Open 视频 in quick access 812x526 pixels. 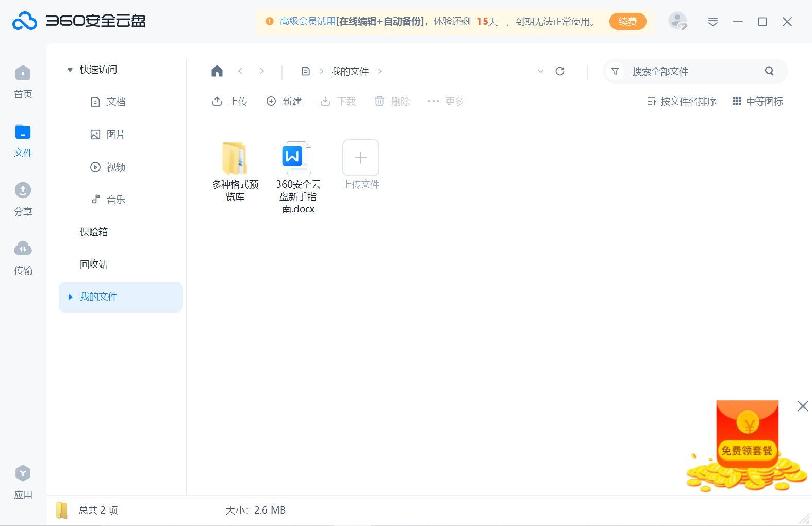pyautogui.click(x=108, y=167)
